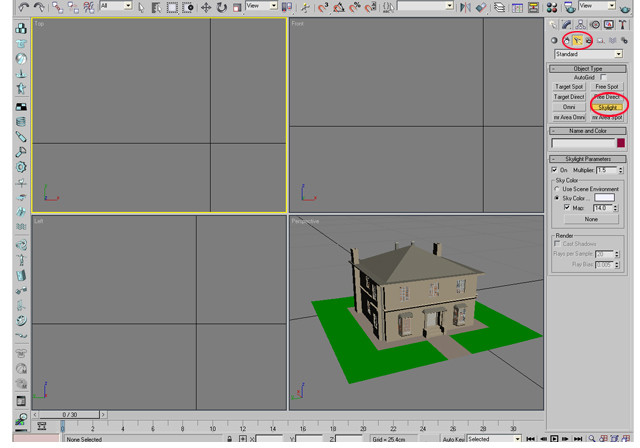
Task: Click the Undo arrow in the main toolbar
Action: (23, 7)
